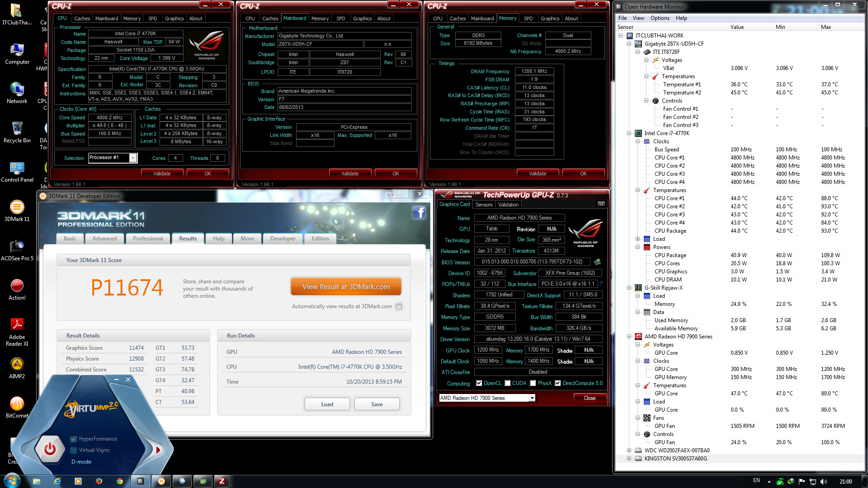Expand the WDC WD2002FAEX-007BA0 tree node
This screenshot has height=488, width=868.
coord(629,450)
